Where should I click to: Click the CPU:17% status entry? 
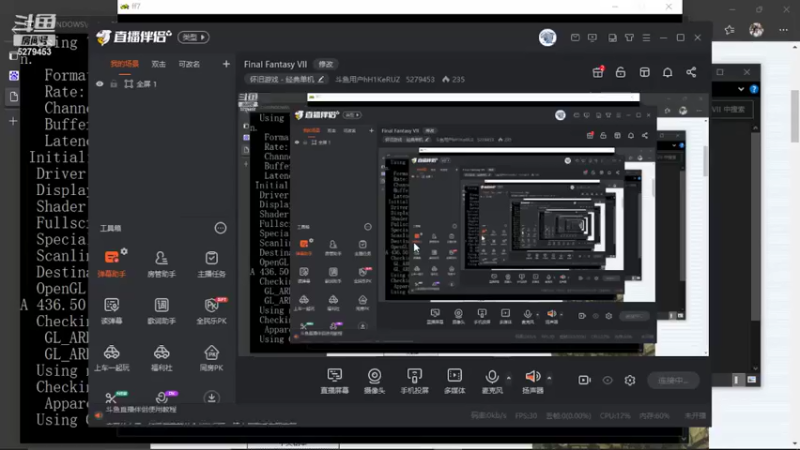coord(615,416)
